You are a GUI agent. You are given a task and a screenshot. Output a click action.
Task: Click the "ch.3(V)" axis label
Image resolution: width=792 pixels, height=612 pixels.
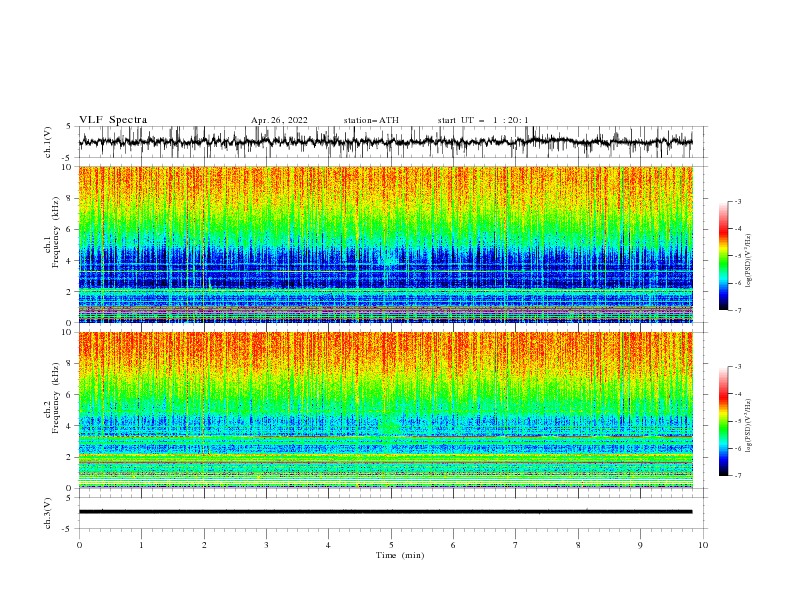point(48,513)
